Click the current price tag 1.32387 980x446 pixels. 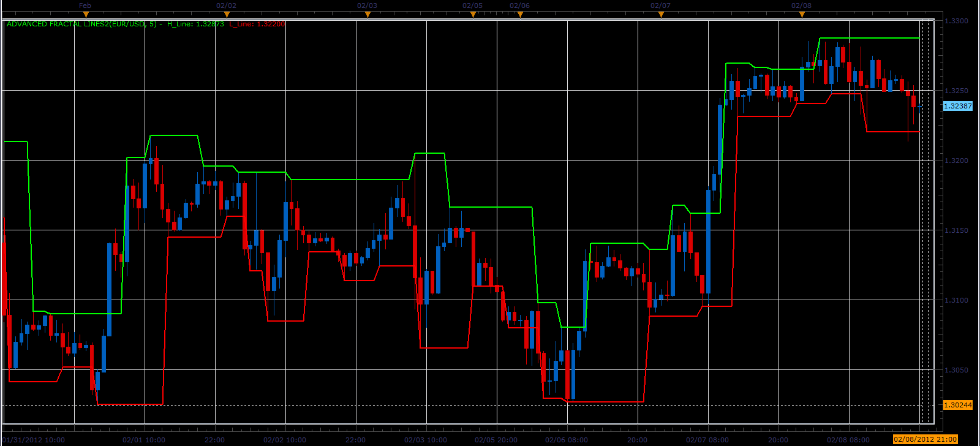coord(957,106)
